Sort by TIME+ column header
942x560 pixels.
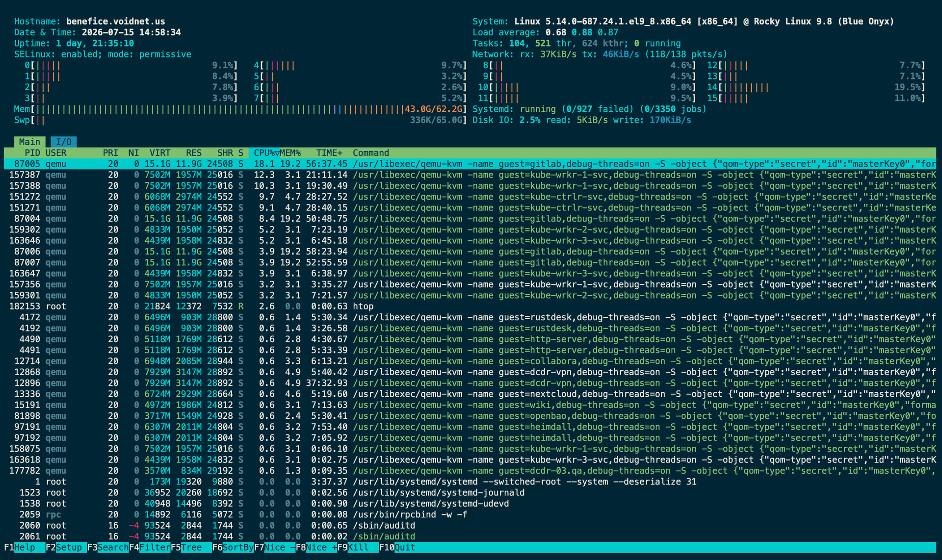(329, 153)
